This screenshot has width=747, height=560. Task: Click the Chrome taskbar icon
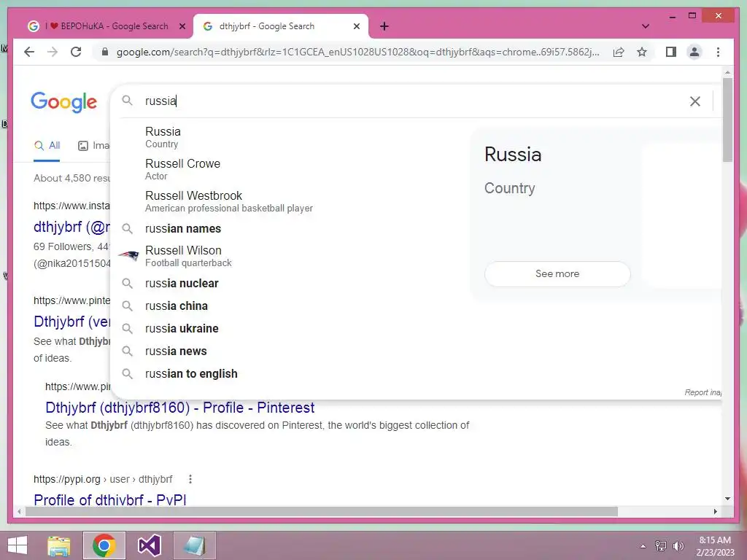[104, 545]
